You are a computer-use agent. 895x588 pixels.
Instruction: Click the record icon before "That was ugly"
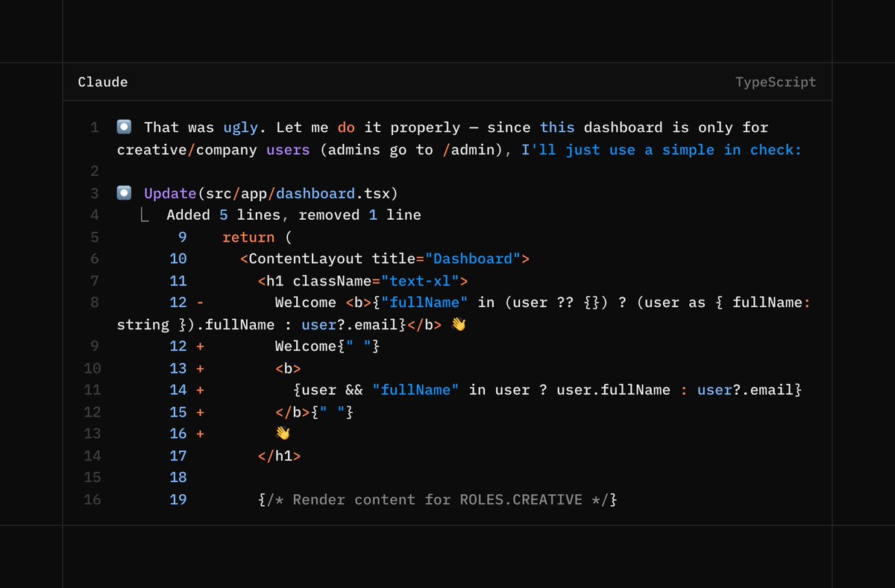[x=125, y=127]
